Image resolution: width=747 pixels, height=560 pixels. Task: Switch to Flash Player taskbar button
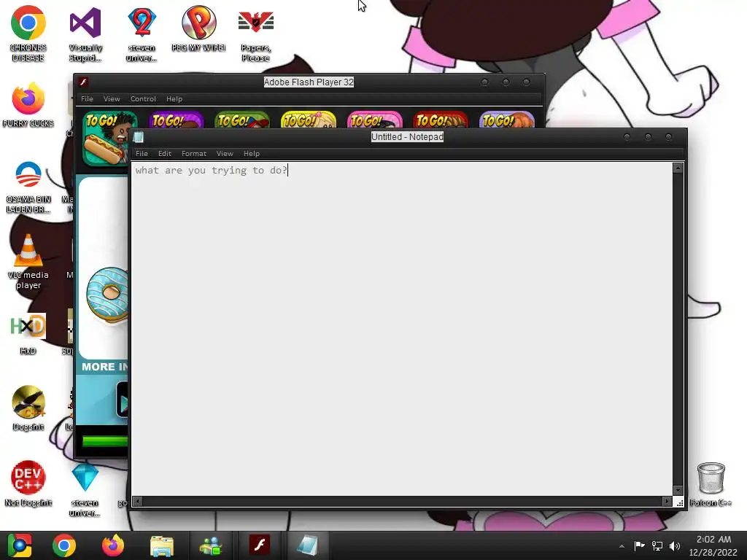[260, 545]
